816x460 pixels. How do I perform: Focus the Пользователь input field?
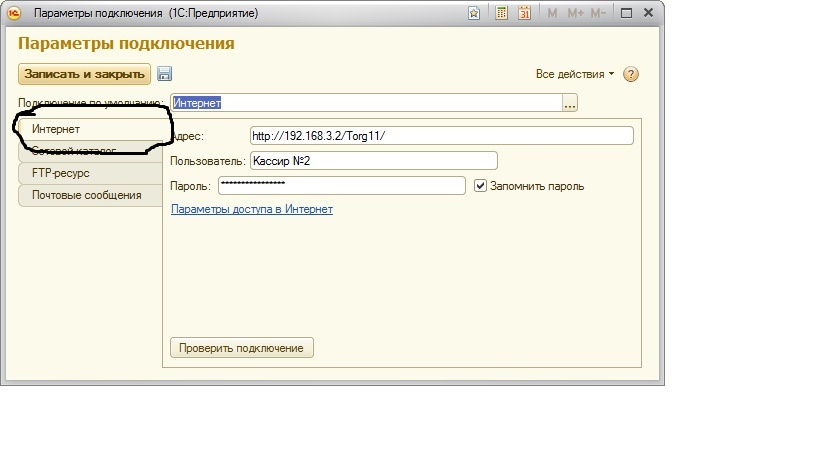(372, 161)
